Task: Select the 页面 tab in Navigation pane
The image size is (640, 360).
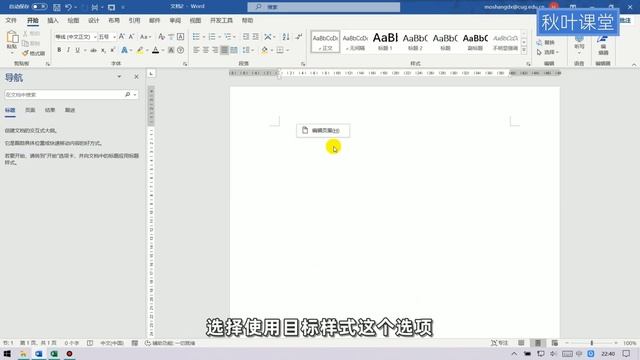Action: 30,110
